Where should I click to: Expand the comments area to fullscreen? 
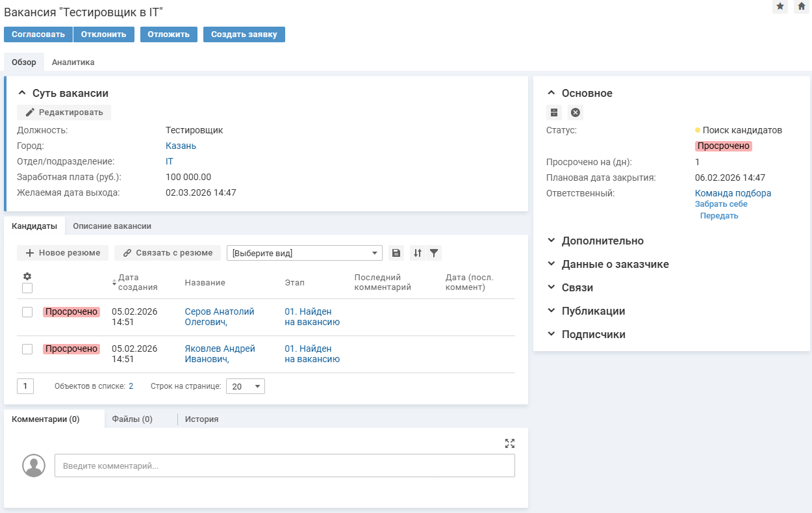[509, 443]
